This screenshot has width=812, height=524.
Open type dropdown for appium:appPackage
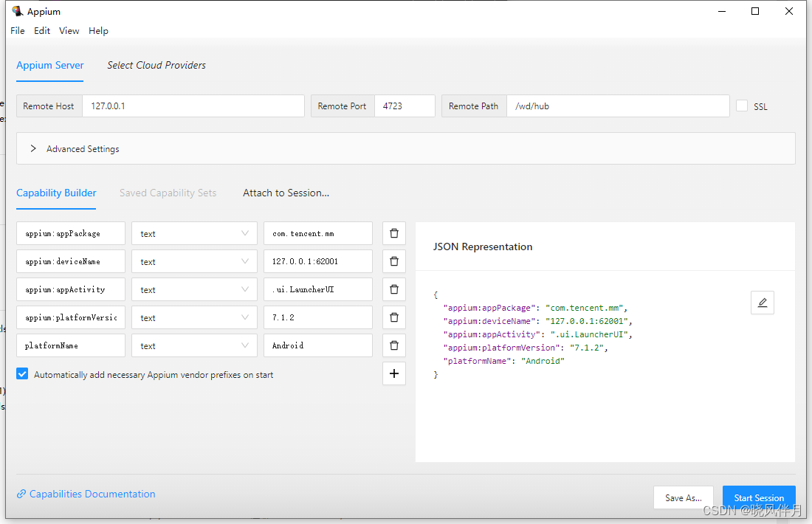click(194, 233)
